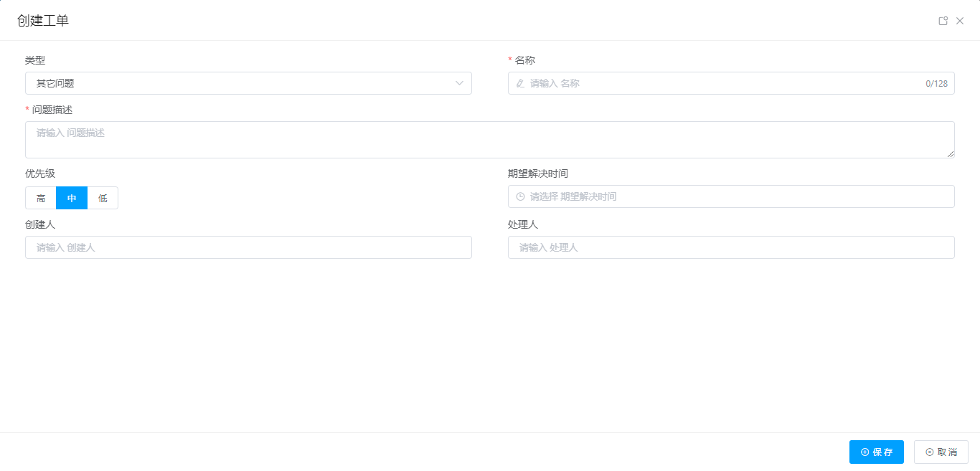
Task: Click the textarea resize handle corner
Action: pyautogui.click(x=951, y=154)
